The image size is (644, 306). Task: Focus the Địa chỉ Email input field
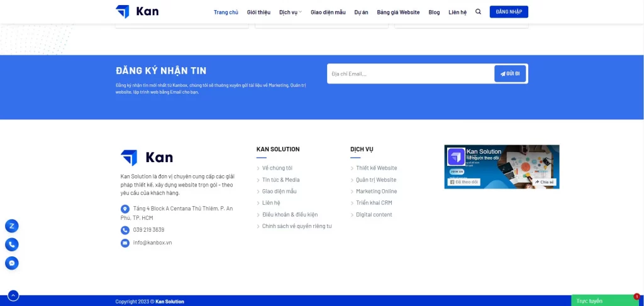coord(411,74)
